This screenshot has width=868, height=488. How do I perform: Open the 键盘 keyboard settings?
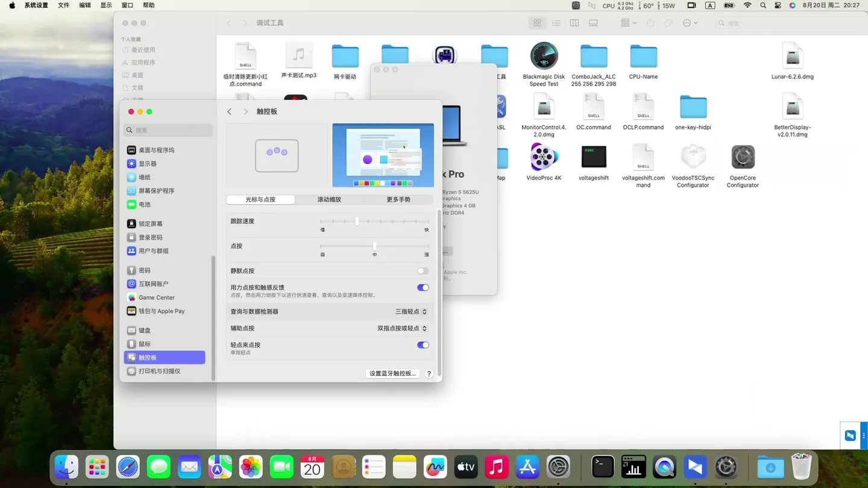[x=145, y=330]
